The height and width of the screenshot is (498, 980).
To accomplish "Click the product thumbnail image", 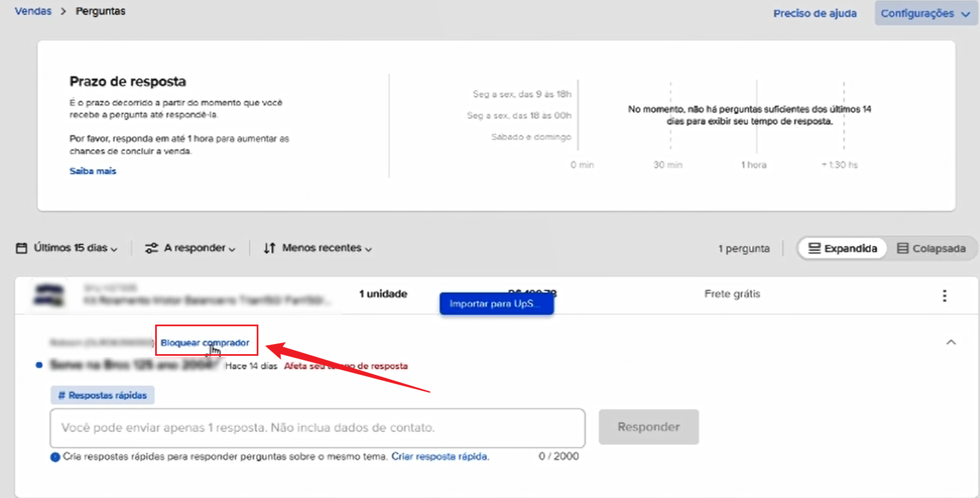I will click(49, 295).
